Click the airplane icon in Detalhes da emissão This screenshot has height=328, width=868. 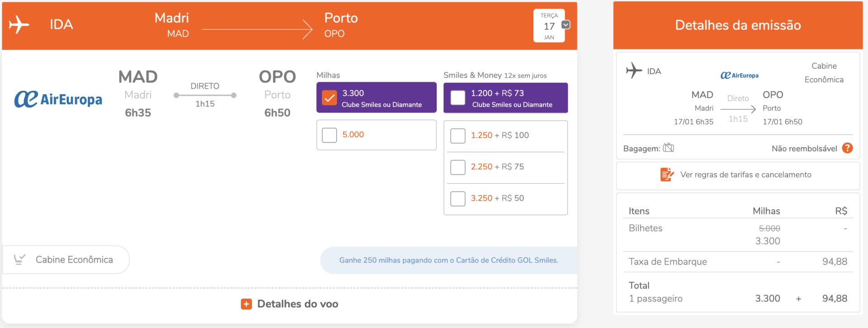point(634,70)
